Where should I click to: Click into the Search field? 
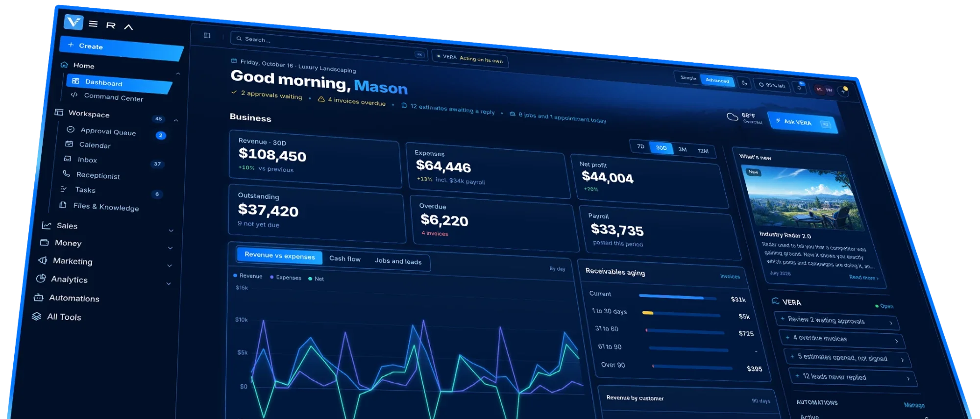click(329, 47)
